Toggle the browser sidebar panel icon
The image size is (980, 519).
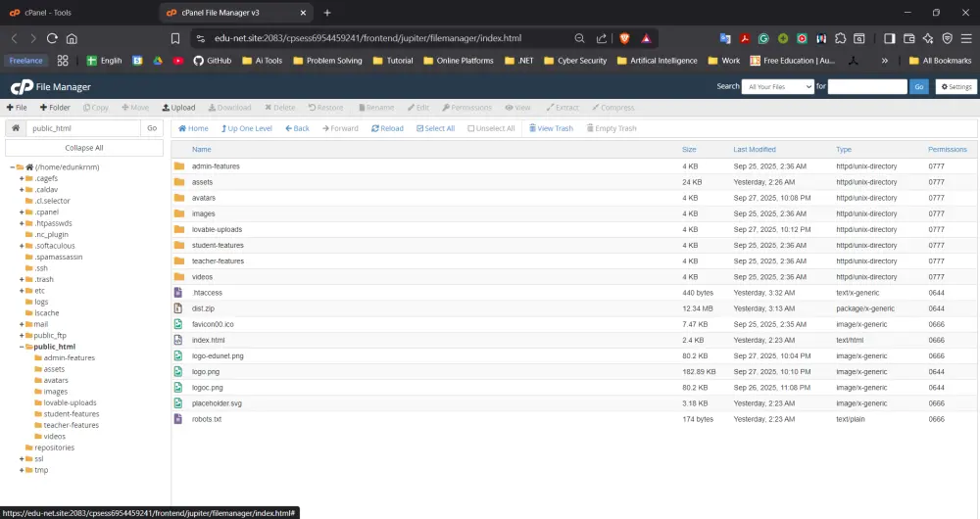coord(890,38)
